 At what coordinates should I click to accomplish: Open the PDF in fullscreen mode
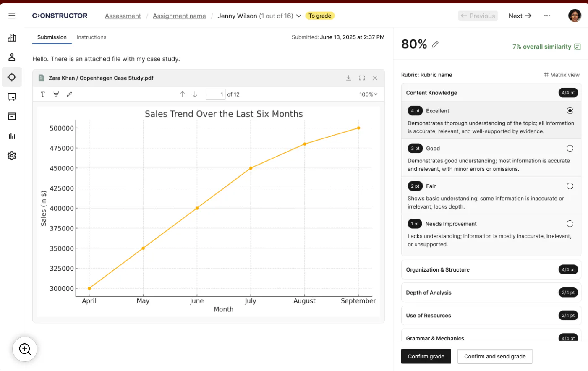click(x=362, y=78)
